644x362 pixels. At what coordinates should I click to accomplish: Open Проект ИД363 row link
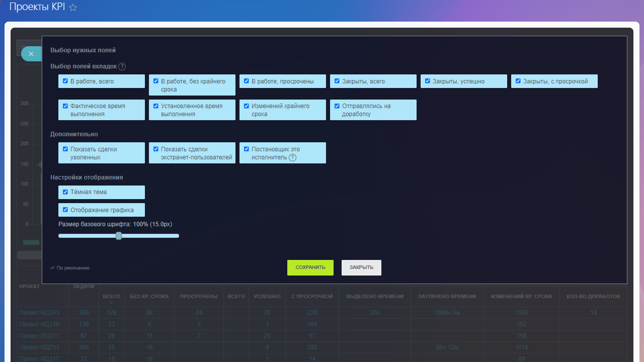[39, 313]
